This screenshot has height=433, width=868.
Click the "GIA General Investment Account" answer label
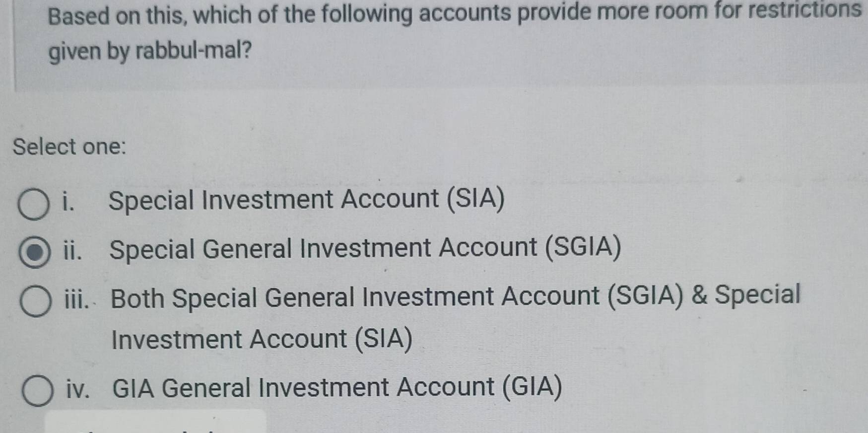tap(337, 387)
